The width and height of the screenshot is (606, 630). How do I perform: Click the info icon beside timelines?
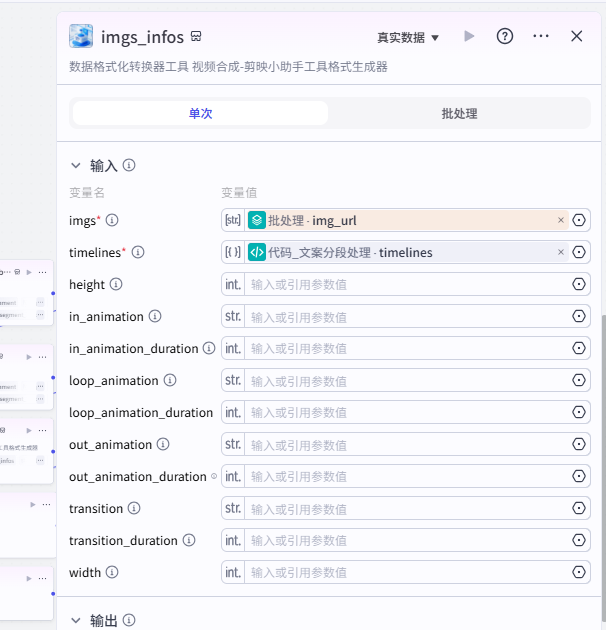pos(138,252)
